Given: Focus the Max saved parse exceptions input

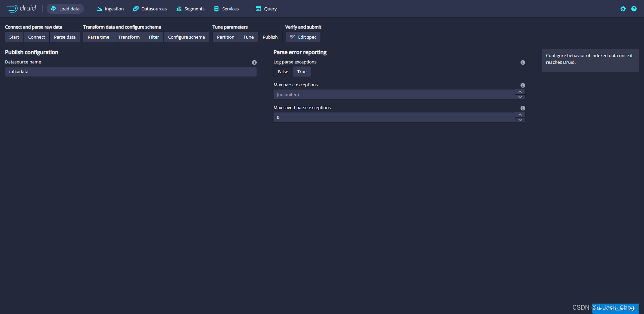Looking at the screenshot, I should pos(394,117).
